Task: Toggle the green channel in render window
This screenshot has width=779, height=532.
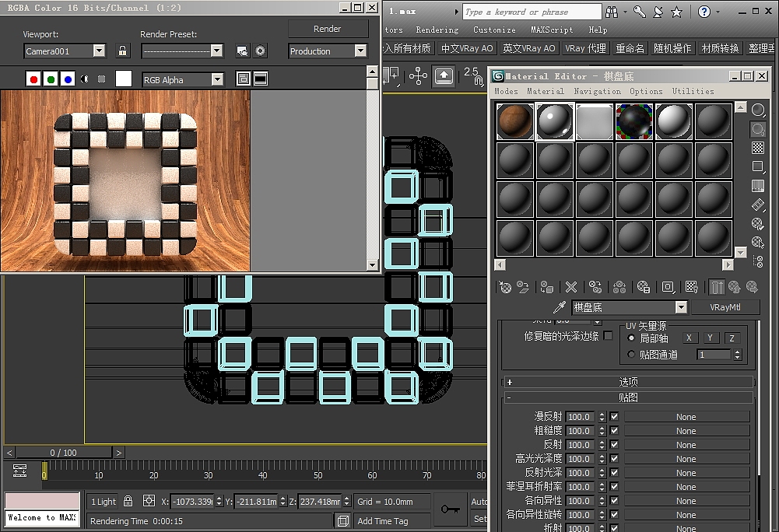Action: pos(50,79)
